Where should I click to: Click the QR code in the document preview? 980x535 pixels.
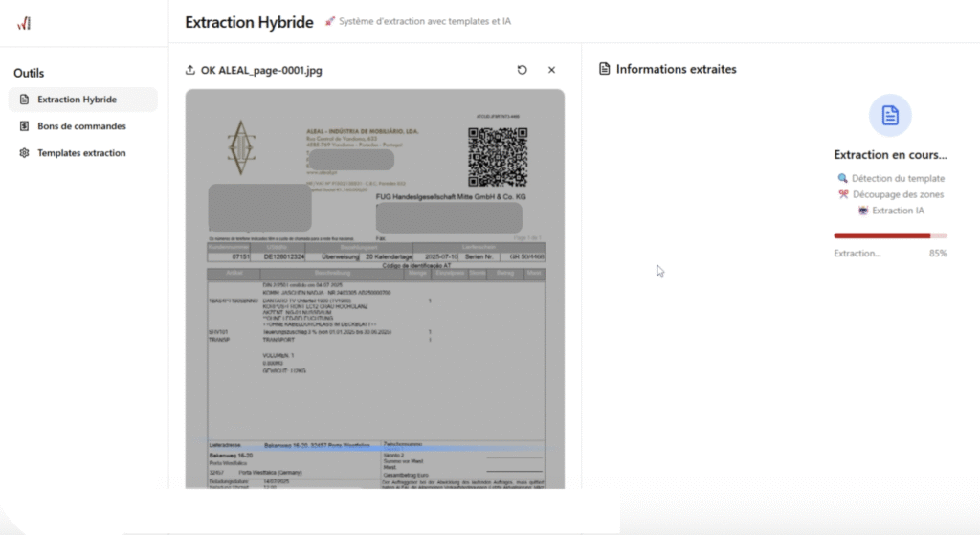[499, 157]
